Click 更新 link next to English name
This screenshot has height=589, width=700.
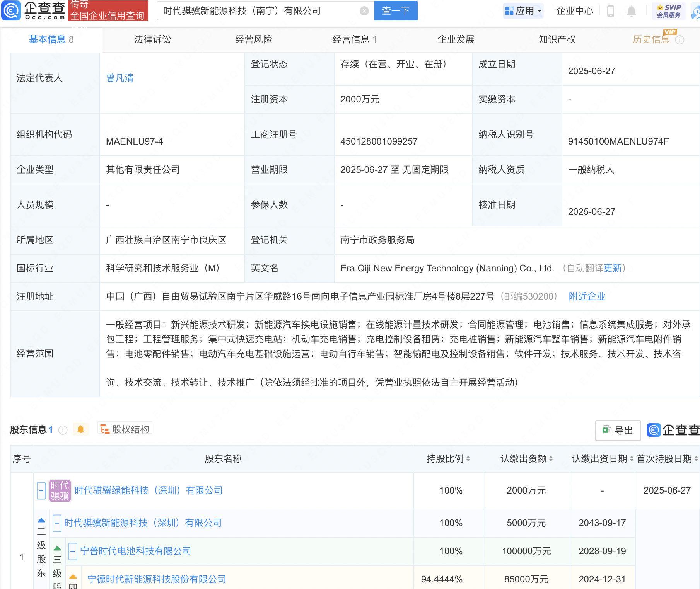[x=613, y=268]
